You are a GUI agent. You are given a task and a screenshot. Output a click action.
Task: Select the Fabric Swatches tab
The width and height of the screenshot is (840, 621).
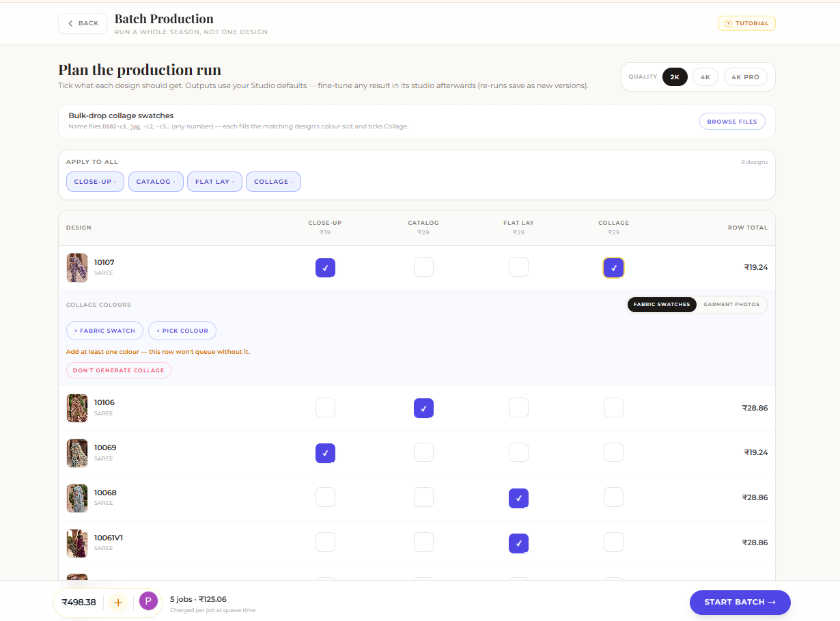point(662,305)
